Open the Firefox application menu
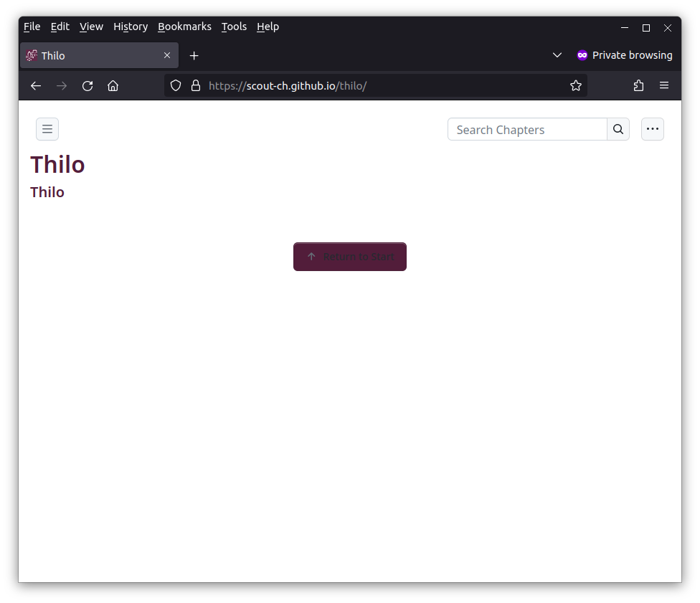The image size is (700, 603). point(664,85)
